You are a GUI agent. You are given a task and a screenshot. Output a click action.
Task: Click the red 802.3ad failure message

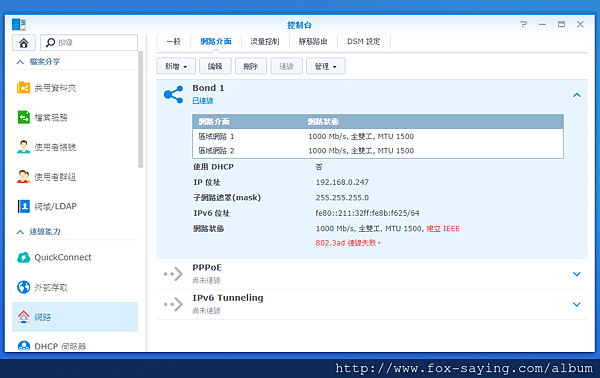click(x=387, y=236)
